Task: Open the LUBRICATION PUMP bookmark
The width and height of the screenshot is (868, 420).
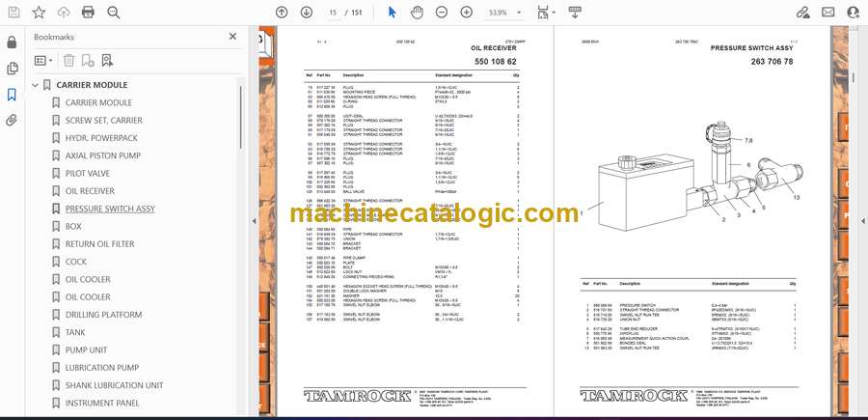Action: 102,367
